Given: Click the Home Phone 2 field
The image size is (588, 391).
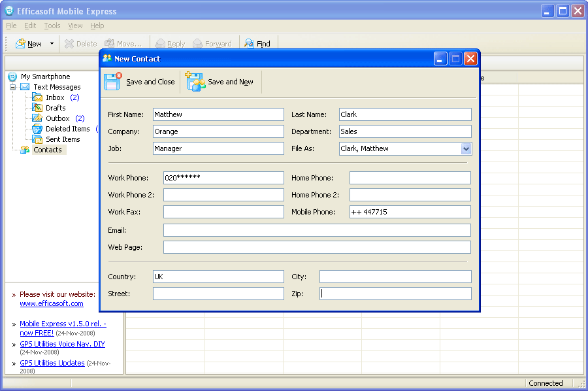Looking at the screenshot, I should click(x=410, y=195).
